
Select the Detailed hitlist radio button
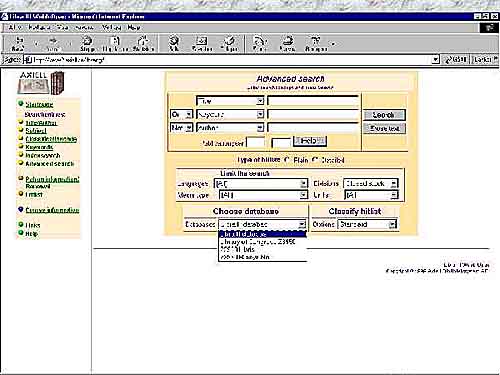point(315,160)
